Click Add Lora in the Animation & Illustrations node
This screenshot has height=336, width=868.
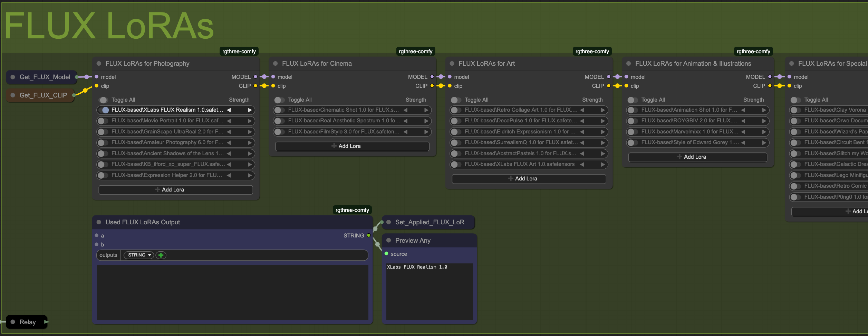pos(698,157)
